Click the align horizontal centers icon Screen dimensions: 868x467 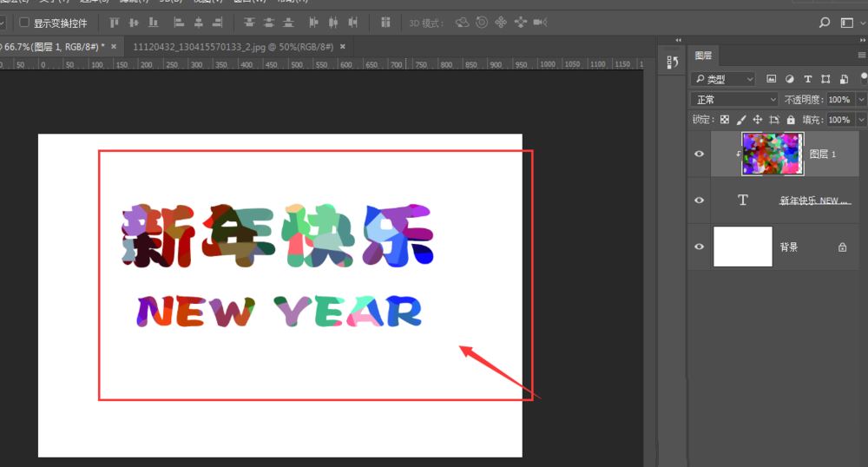[x=198, y=23]
